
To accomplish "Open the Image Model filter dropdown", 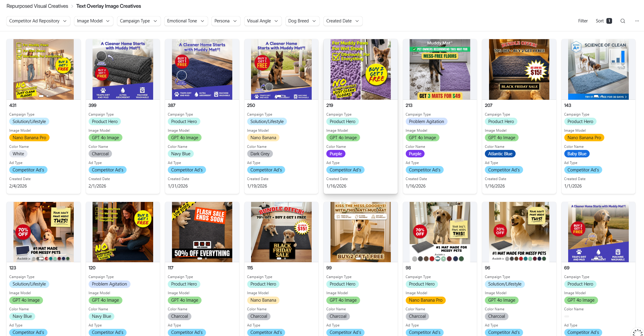I will [x=93, y=21].
